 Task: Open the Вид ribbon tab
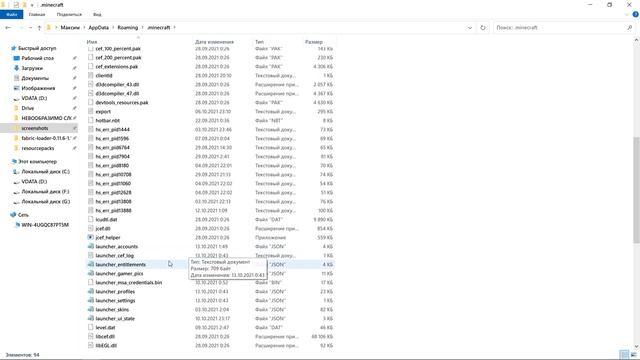tap(97, 14)
